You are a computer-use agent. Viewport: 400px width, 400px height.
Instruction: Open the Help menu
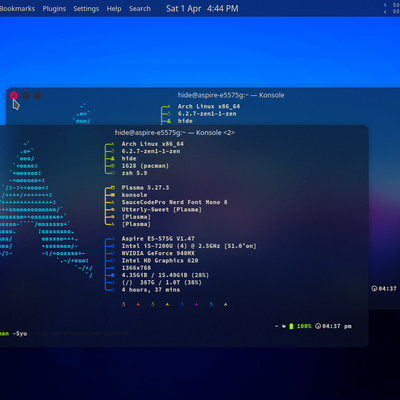click(x=114, y=9)
